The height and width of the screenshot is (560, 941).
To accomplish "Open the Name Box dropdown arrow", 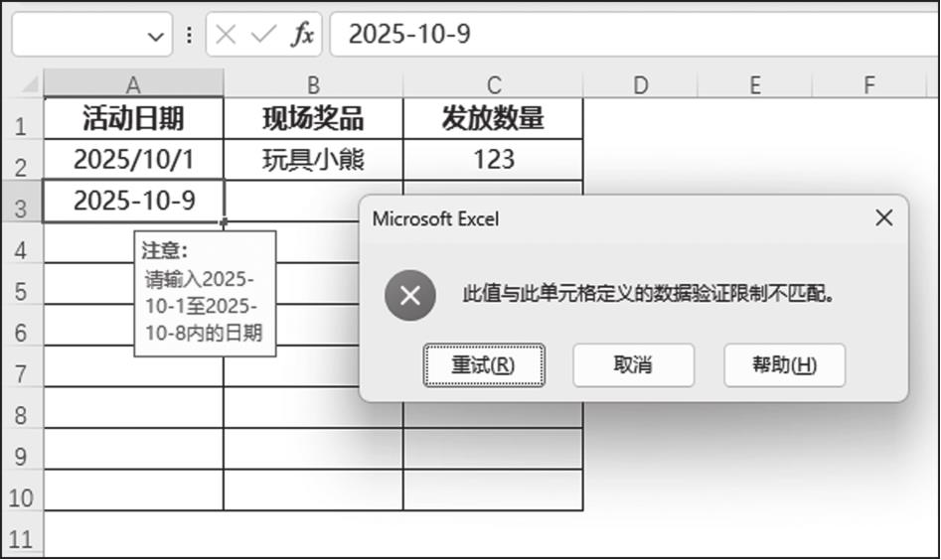I will tap(155, 37).
